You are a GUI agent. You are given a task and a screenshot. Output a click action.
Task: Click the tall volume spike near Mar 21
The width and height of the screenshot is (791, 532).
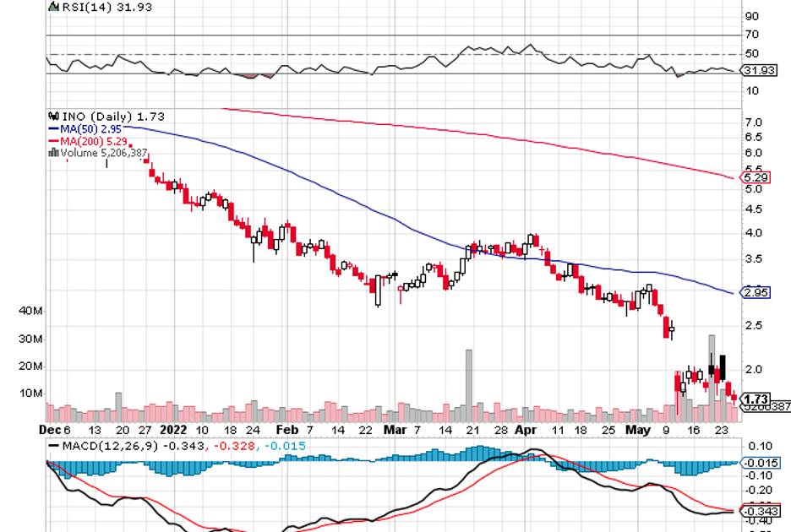(468, 385)
